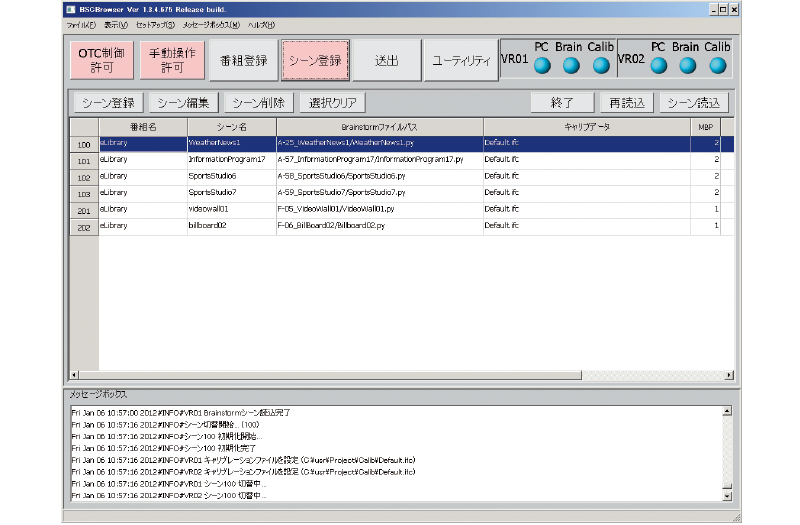Open the ユーティリティ tab
This screenshot has width=800, height=525.
coord(460,60)
